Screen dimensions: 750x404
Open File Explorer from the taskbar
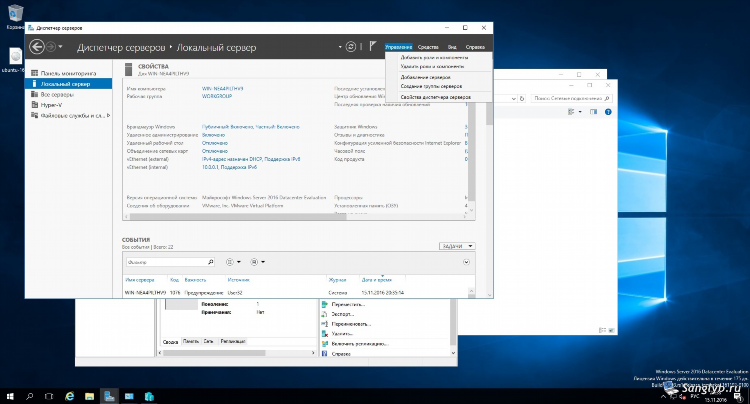pos(89,396)
